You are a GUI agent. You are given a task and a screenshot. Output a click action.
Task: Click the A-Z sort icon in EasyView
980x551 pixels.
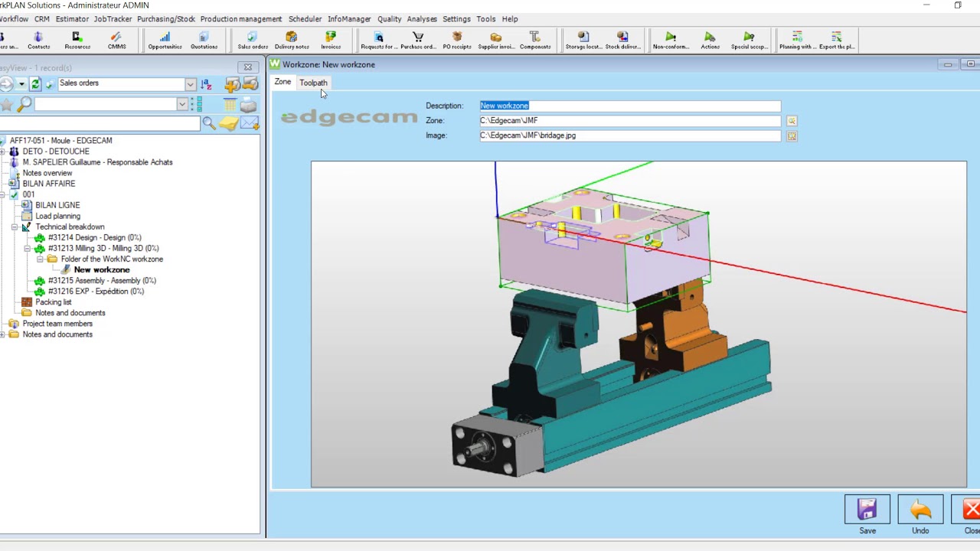pyautogui.click(x=206, y=83)
